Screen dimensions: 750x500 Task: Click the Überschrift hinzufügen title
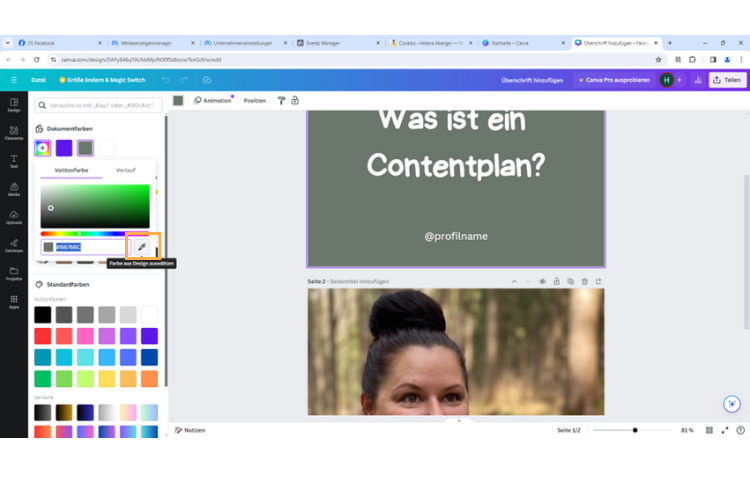[x=532, y=80]
